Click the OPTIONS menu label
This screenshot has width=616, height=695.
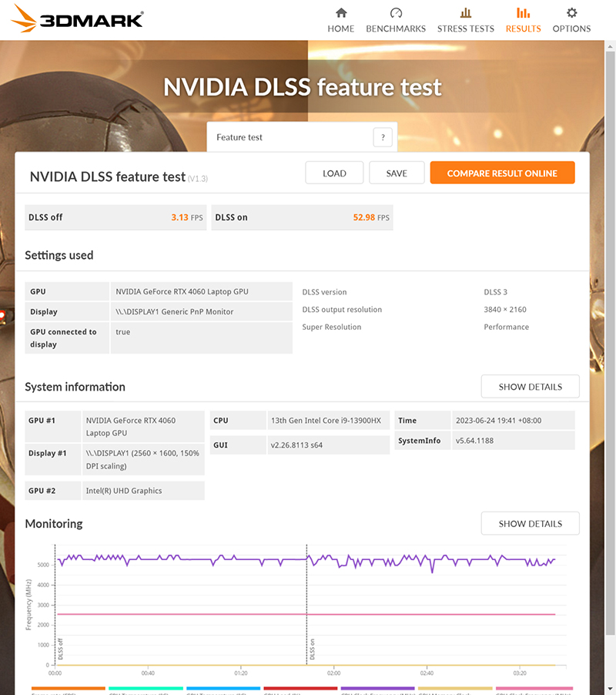point(571,29)
